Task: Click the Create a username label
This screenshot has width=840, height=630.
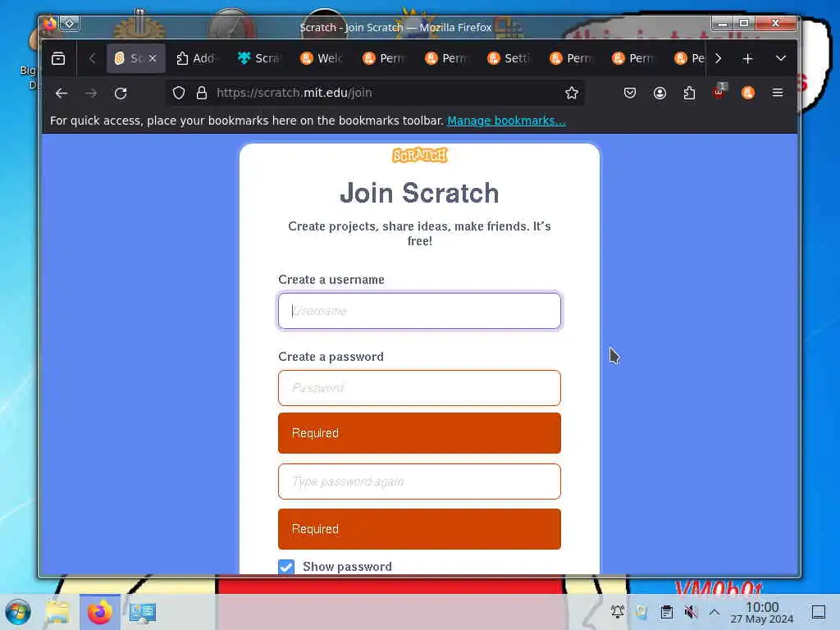Action: 331,280
